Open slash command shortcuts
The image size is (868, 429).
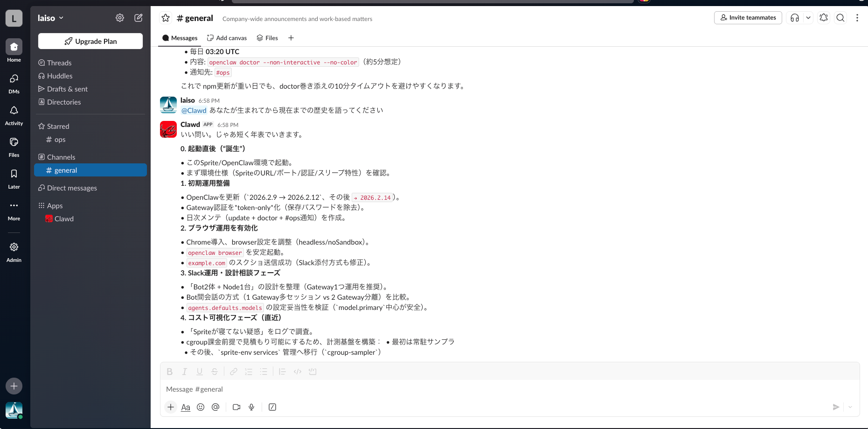(272, 407)
